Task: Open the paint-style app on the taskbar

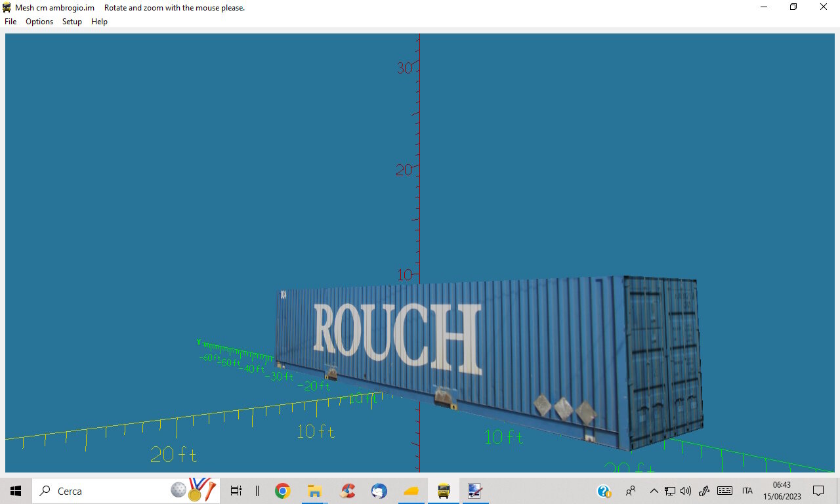Action: [475, 491]
